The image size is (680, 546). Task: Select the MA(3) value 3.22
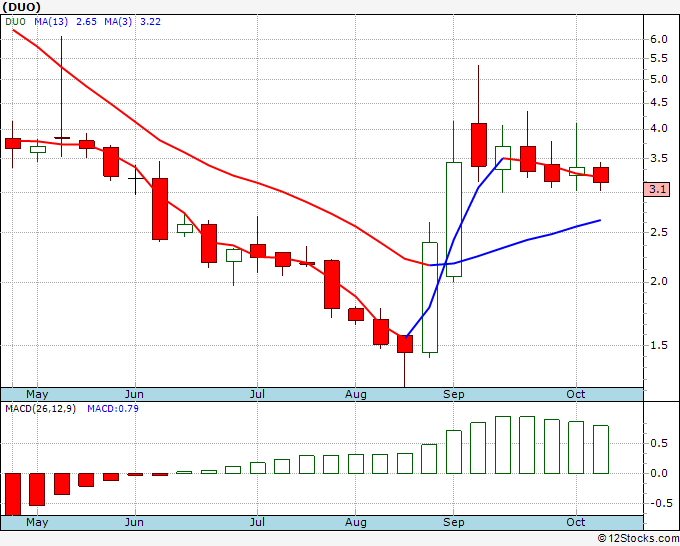(150, 22)
